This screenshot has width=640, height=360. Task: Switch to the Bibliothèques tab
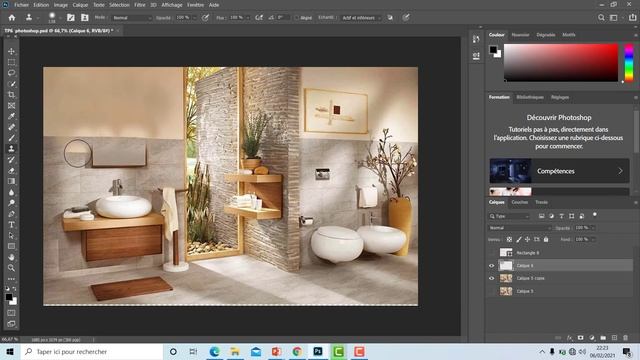(x=530, y=97)
